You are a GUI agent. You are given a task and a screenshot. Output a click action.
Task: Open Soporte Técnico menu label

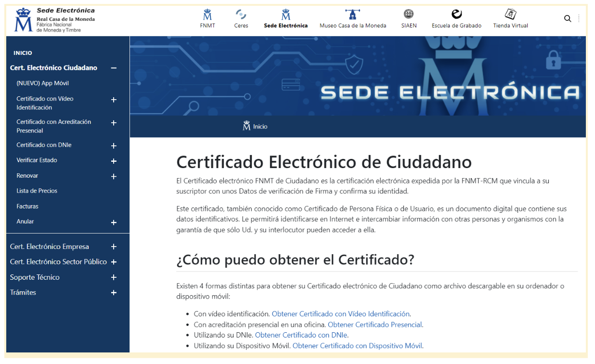point(35,277)
